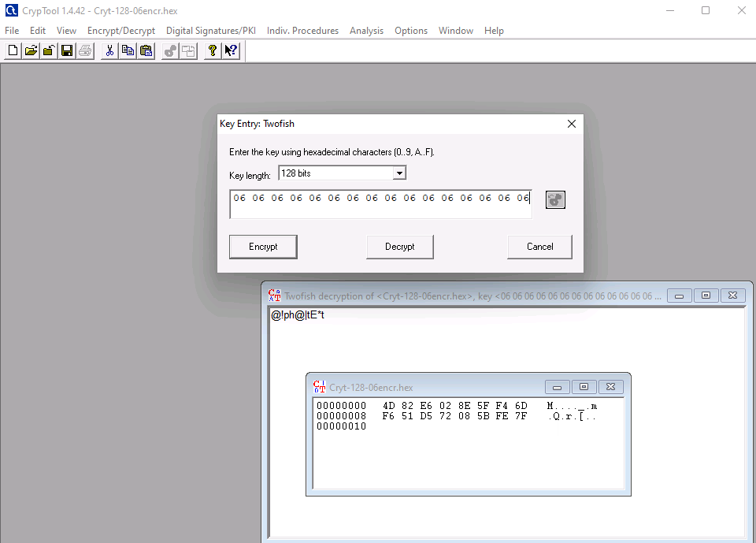The width and height of the screenshot is (756, 543).
Task: Click inside the hexadecimal key input field
Action: [380, 205]
